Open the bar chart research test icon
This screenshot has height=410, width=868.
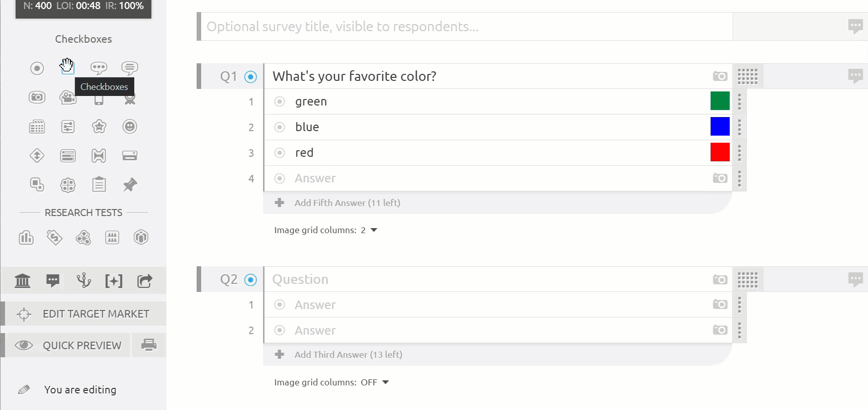pyautogui.click(x=26, y=237)
